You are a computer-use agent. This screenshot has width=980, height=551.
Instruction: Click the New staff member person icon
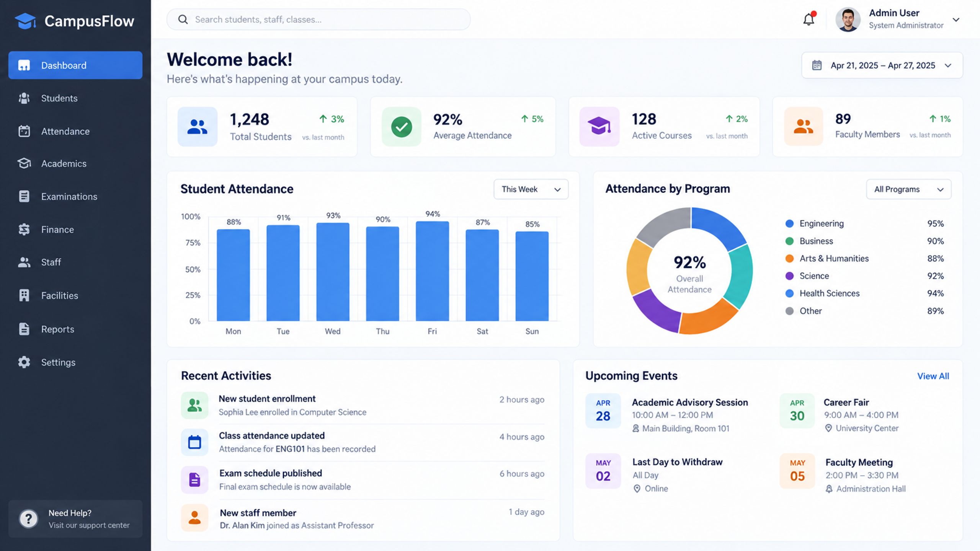tap(194, 518)
